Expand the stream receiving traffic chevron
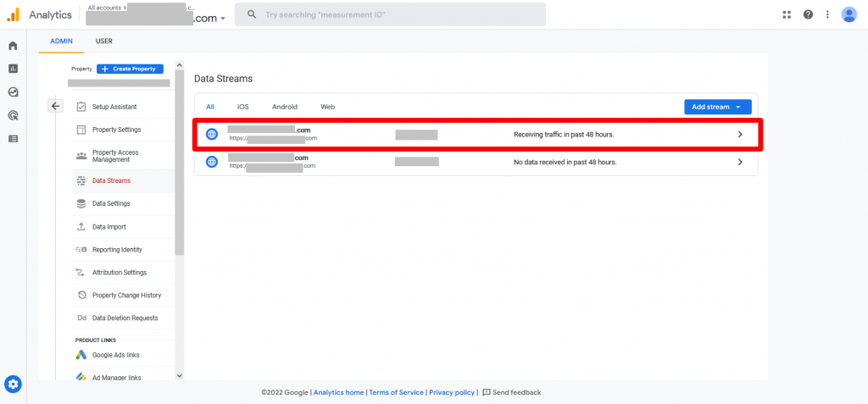This screenshot has height=404, width=868. [741, 134]
